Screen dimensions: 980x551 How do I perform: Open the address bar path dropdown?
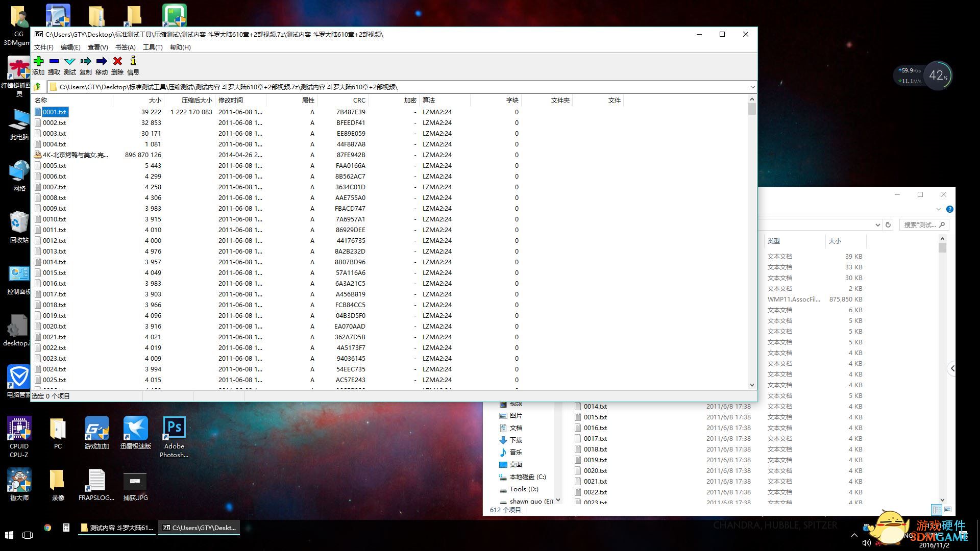(x=752, y=87)
